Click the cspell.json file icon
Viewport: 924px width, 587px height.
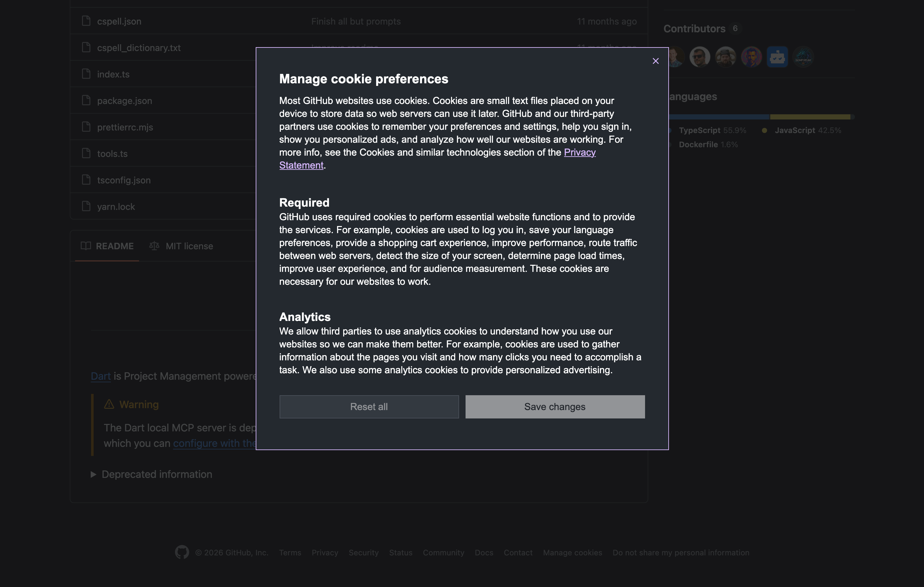pyautogui.click(x=86, y=21)
